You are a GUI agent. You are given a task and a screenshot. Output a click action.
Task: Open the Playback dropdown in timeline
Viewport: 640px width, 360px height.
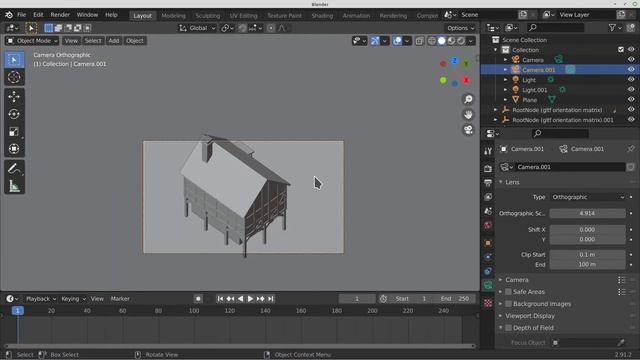[41, 299]
